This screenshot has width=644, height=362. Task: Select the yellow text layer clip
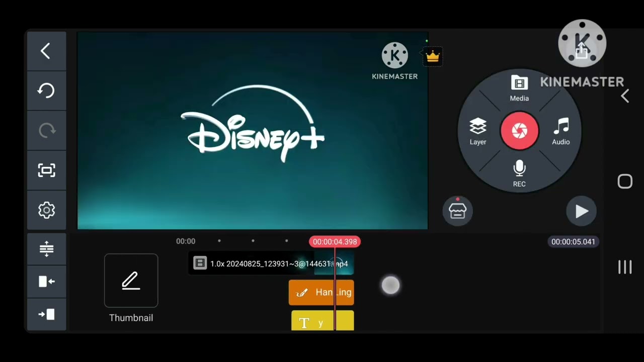click(323, 321)
